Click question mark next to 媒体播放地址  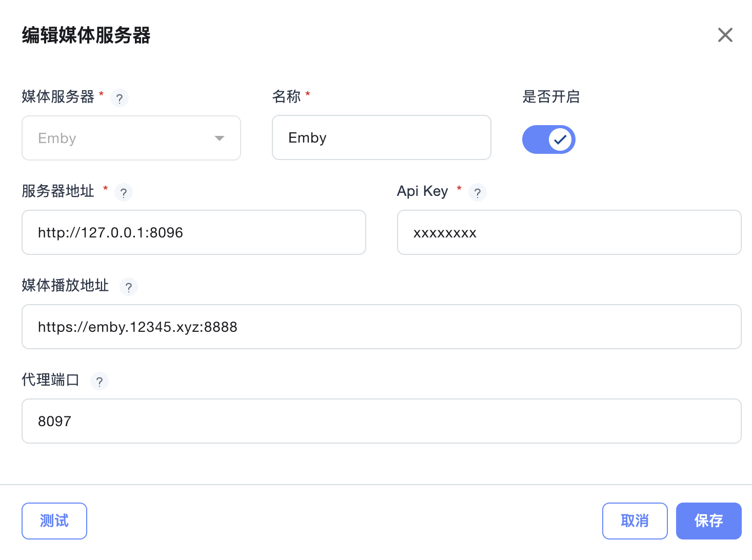tap(129, 287)
